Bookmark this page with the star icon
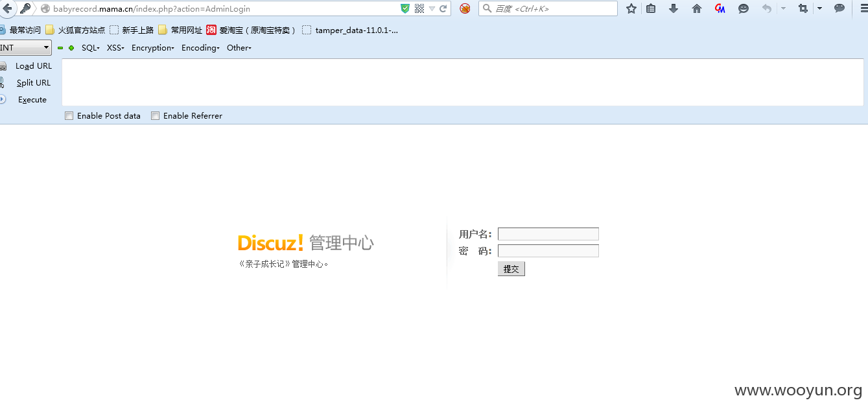Screen dimensions: 868x409 pos(631,8)
